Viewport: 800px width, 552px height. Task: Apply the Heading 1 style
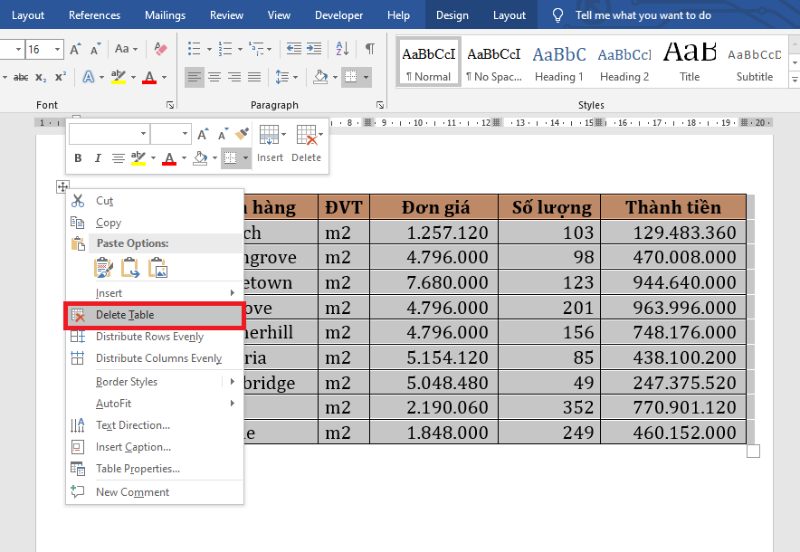click(x=559, y=63)
